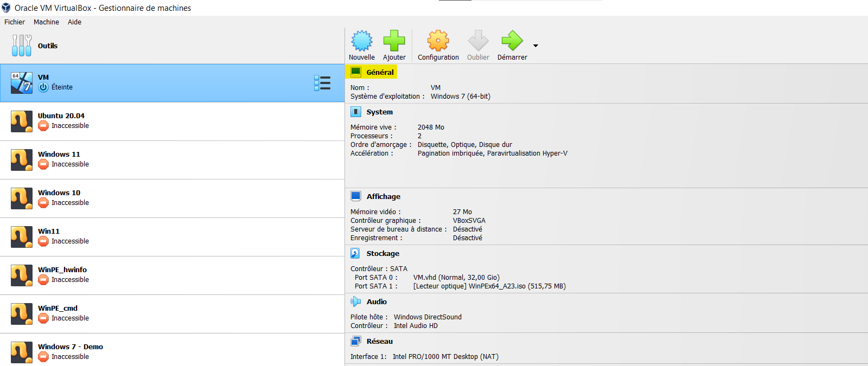Click the Oublier gray arrow icon
The height and width of the screenshot is (366, 868).
(478, 41)
